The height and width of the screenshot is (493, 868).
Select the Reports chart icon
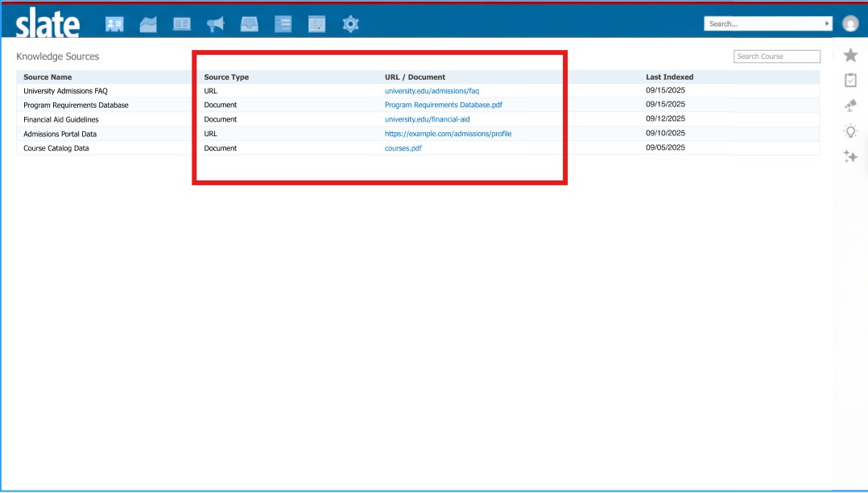click(x=148, y=23)
